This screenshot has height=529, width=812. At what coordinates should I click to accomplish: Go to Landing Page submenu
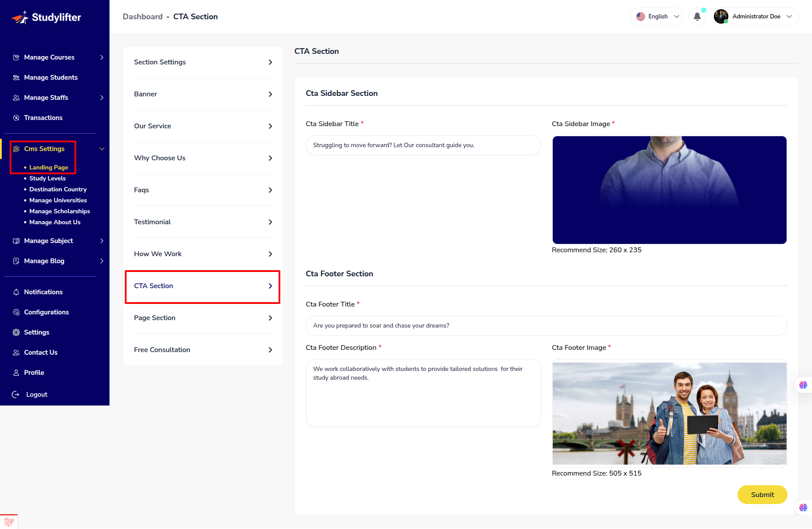[x=49, y=167]
